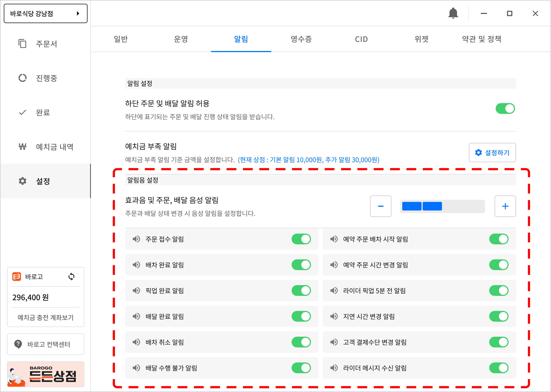Click speaker icon for 라이더 메시지 수신 알림
Screen dimensions: 551x392
point(334,368)
